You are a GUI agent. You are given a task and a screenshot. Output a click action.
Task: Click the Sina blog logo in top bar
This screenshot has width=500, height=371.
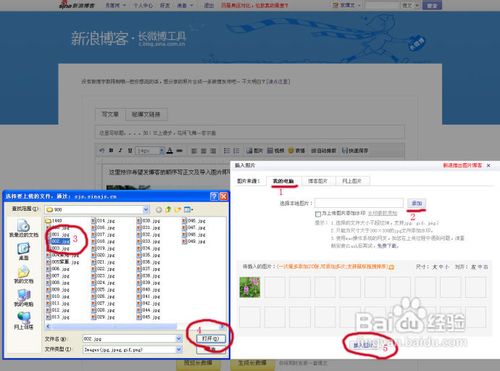[77, 5]
